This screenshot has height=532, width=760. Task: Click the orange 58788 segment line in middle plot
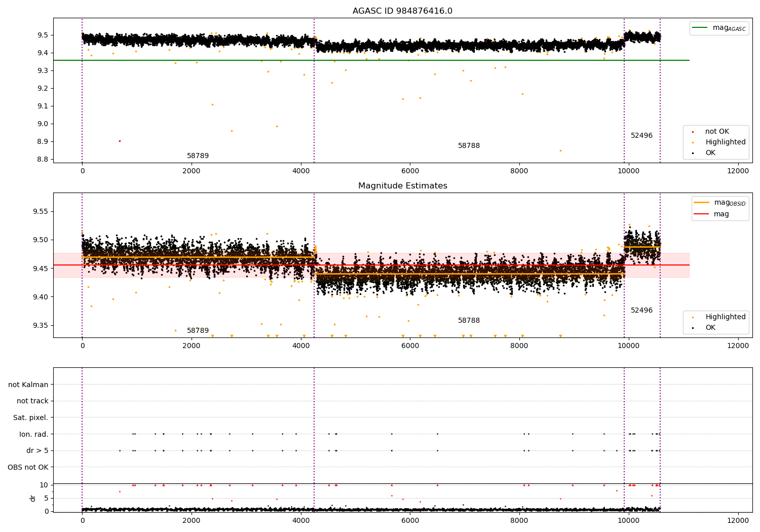click(470, 274)
